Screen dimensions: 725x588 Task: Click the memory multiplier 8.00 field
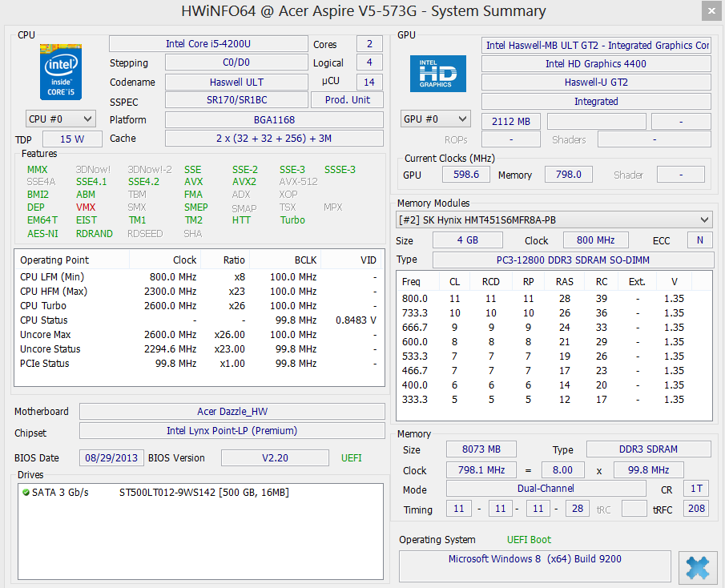pyautogui.click(x=562, y=470)
